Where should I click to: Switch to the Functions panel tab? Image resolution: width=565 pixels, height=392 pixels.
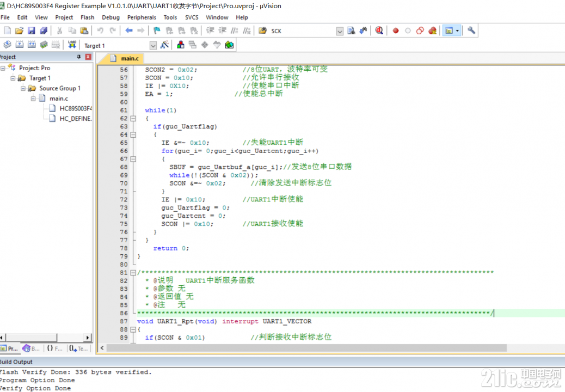click(x=55, y=348)
